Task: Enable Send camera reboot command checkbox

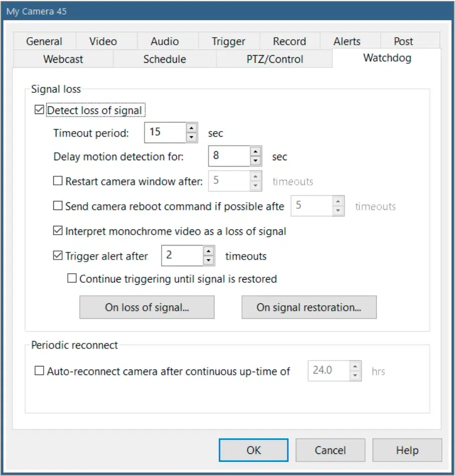Action: [x=58, y=206]
